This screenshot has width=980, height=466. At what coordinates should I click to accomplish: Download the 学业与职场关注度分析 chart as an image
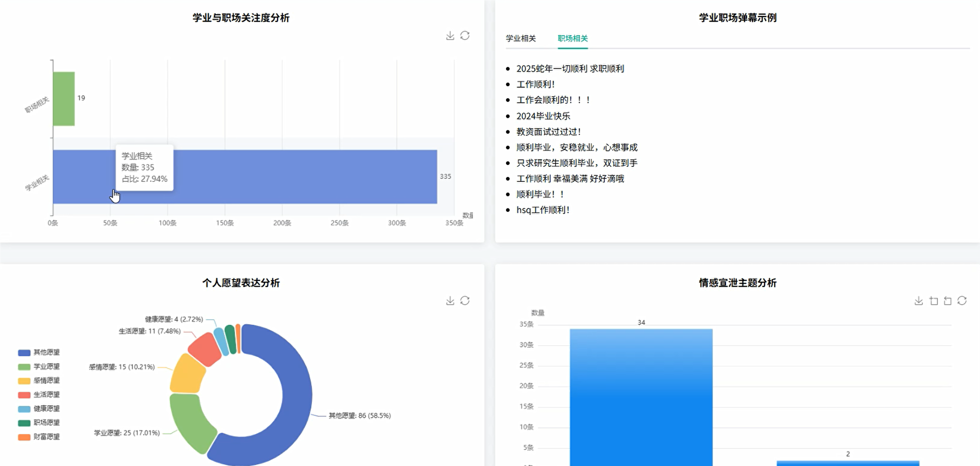tap(449, 36)
